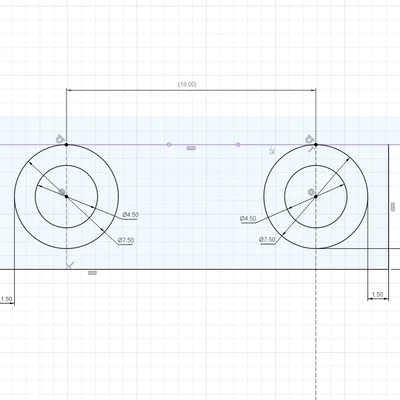Select the concentric constraint icon in left circle
This screenshot has height=400, width=400.
pos(62,192)
